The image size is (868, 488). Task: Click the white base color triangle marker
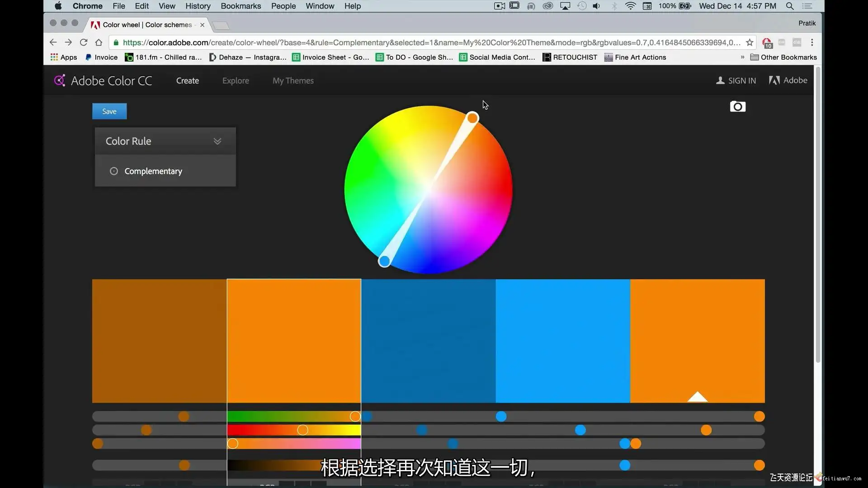(x=697, y=397)
